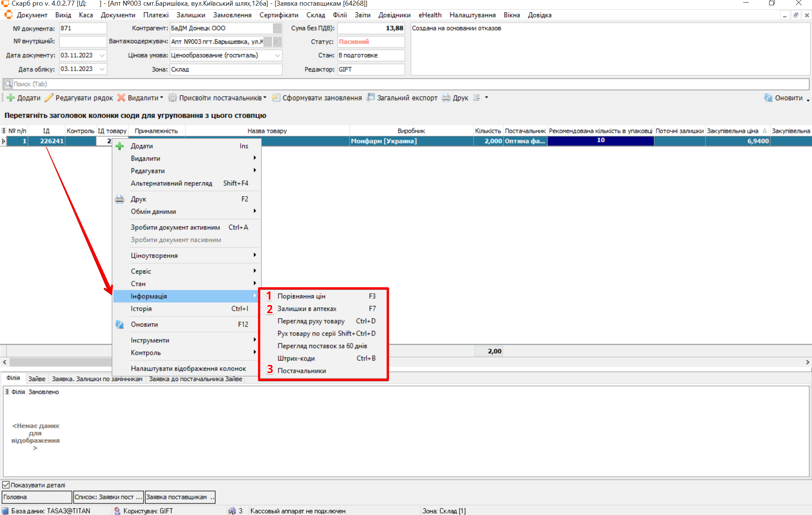The image size is (812, 515).
Task: Toggle the Показувати деталі checkbox
Action: pyautogui.click(x=6, y=485)
